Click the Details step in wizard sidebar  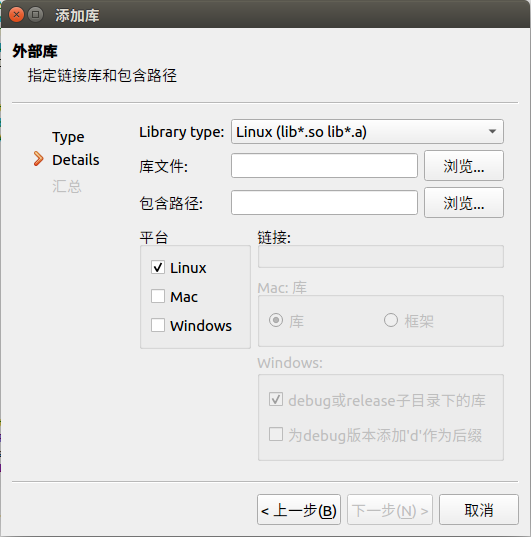click(x=76, y=160)
